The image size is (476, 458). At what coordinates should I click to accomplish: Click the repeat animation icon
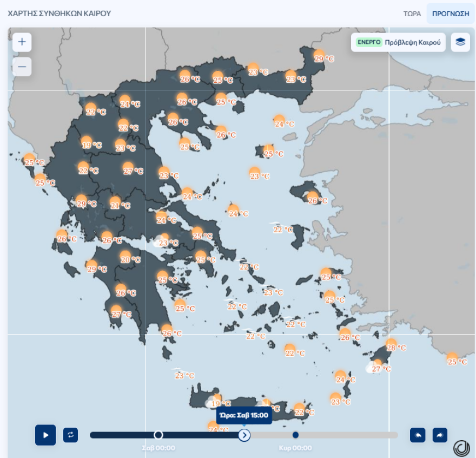[x=71, y=435]
